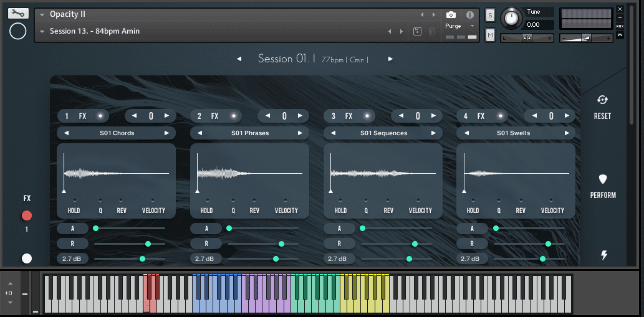Click the previous preset arrow in Session 13 row

(x=390, y=32)
